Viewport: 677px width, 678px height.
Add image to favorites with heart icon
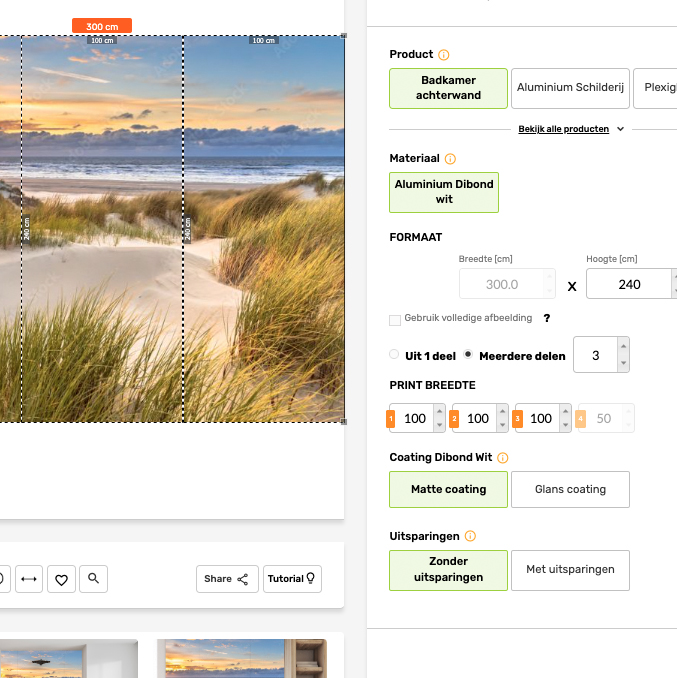pyautogui.click(x=61, y=579)
